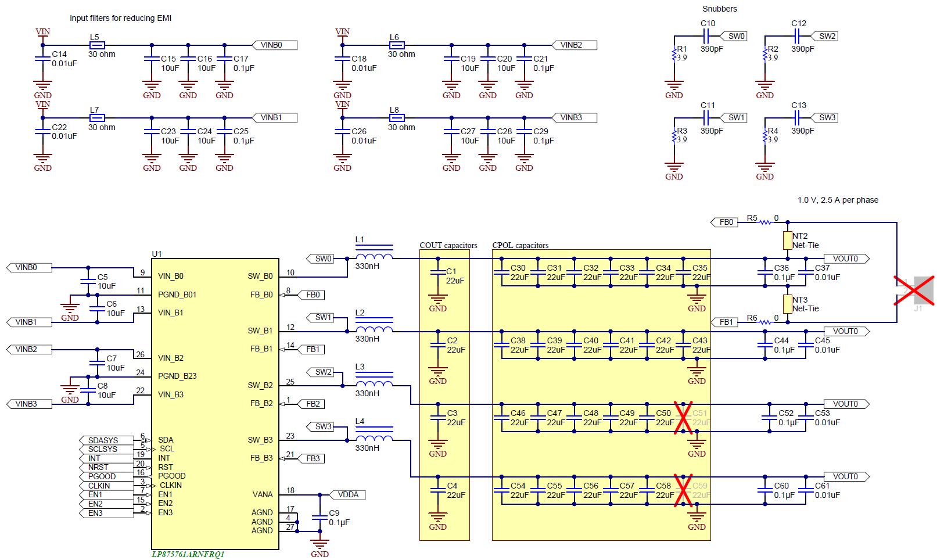Click the L4 330nH inductor coil

pyautogui.click(x=374, y=435)
